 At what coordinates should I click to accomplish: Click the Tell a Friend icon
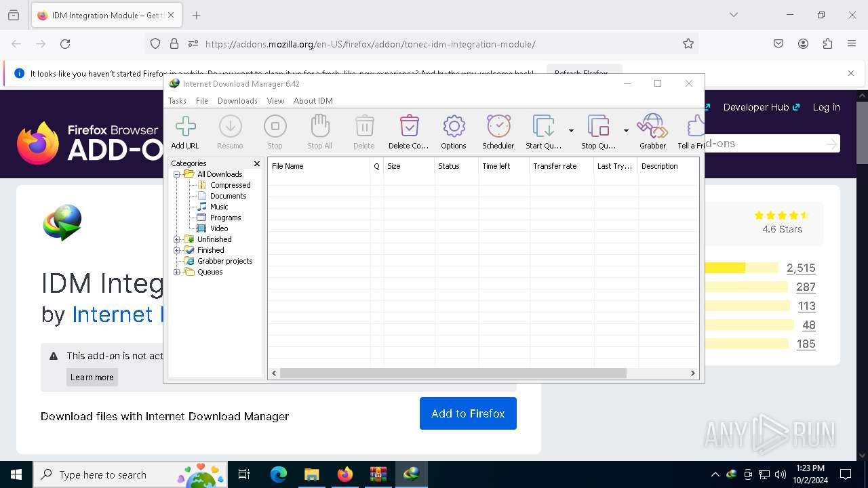pos(692,131)
